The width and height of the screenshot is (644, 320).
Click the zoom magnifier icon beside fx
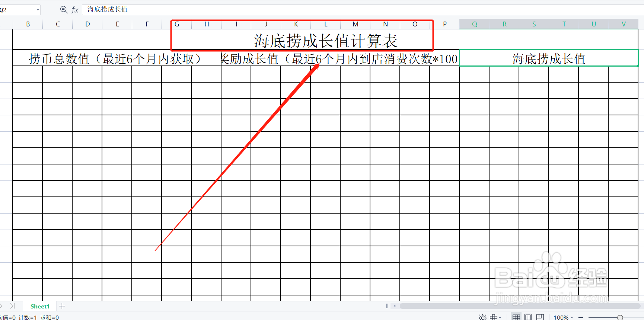64,10
